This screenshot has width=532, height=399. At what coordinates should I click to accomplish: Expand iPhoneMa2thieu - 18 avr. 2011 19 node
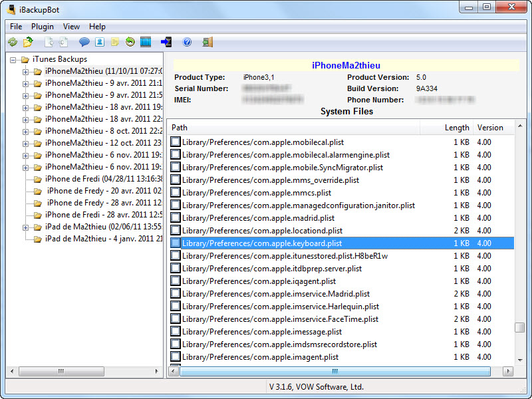point(25,108)
